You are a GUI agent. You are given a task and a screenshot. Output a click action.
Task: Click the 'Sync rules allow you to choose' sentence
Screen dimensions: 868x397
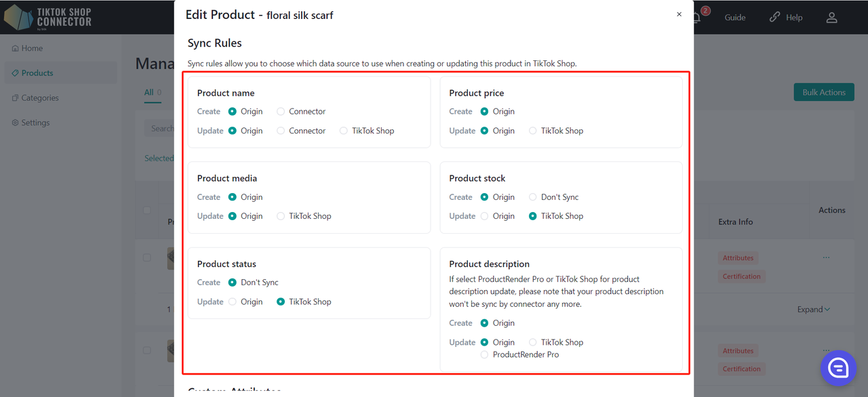pyautogui.click(x=382, y=64)
